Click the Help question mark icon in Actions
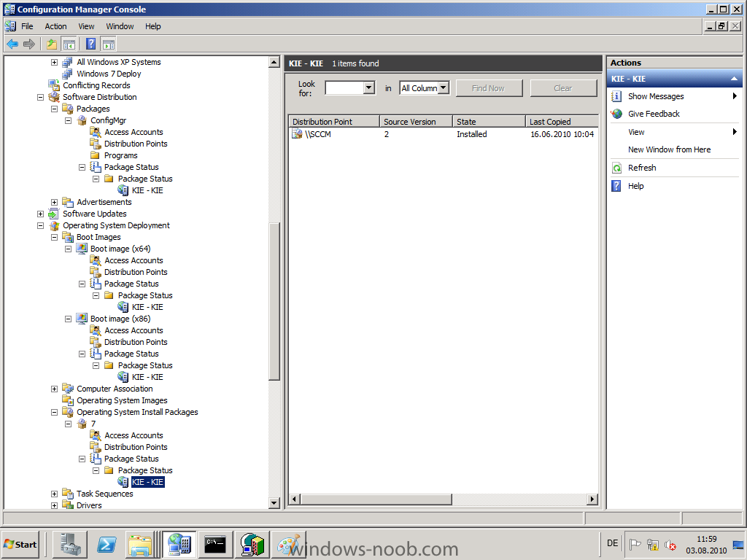Screen dimensions: 747x560 click(616, 186)
